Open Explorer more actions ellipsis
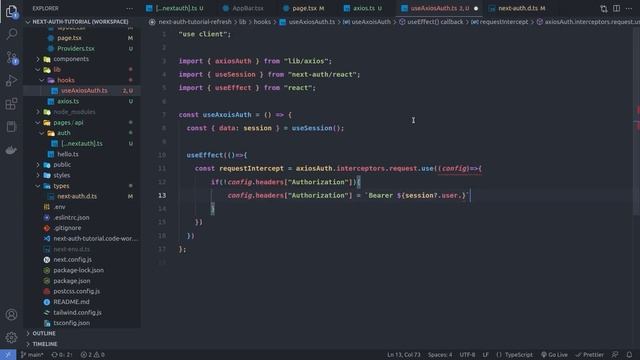Image resolution: width=640 pixels, height=360 pixels. [129, 8]
